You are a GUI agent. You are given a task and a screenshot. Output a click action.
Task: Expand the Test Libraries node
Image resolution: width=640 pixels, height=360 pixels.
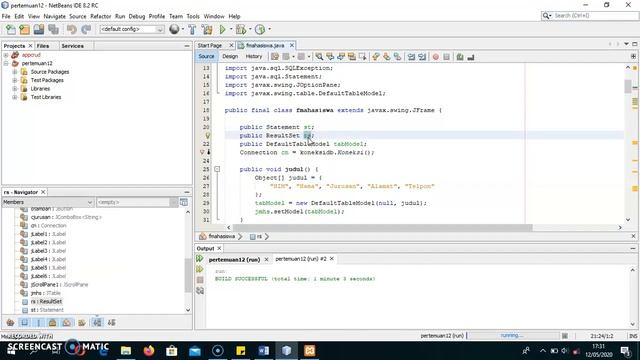[x=15, y=97]
